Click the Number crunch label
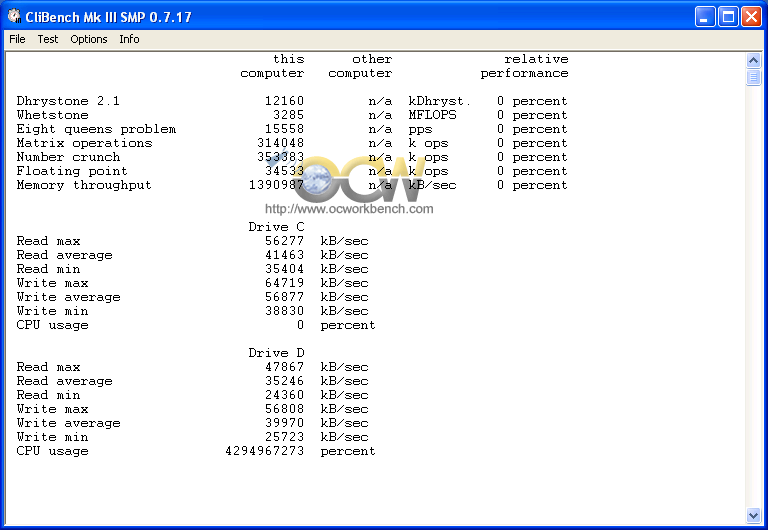This screenshot has height=530, width=768. (x=68, y=157)
